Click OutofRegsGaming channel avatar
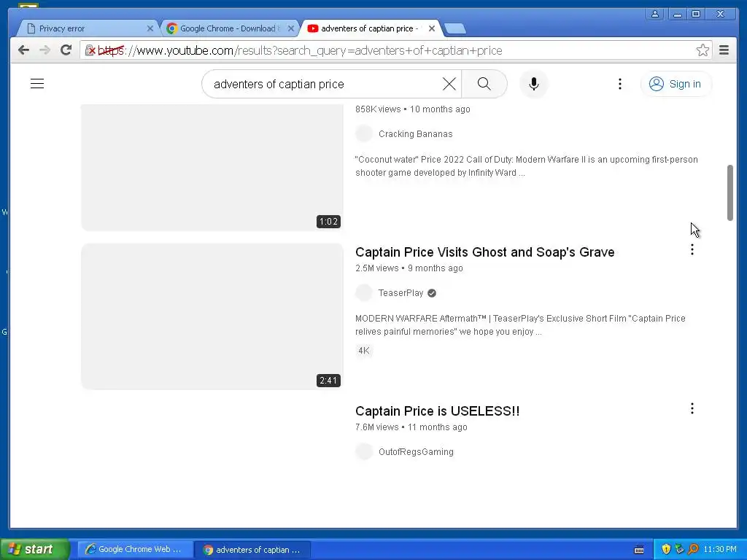 pyautogui.click(x=364, y=452)
